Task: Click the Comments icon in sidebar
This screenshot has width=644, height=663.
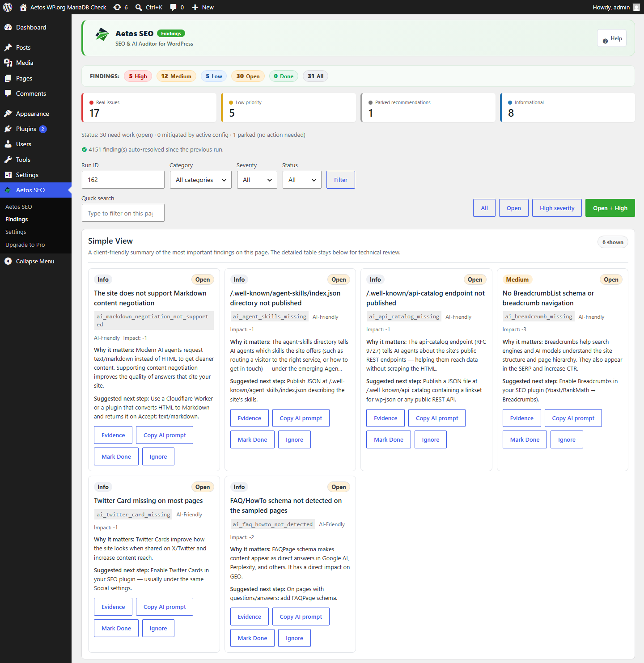Action: click(8, 93)
